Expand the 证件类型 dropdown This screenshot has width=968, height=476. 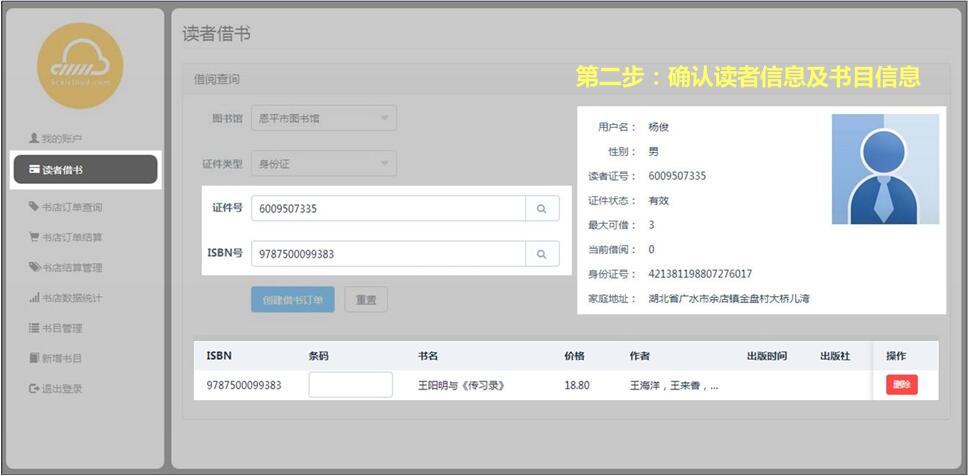click(323, 163)
